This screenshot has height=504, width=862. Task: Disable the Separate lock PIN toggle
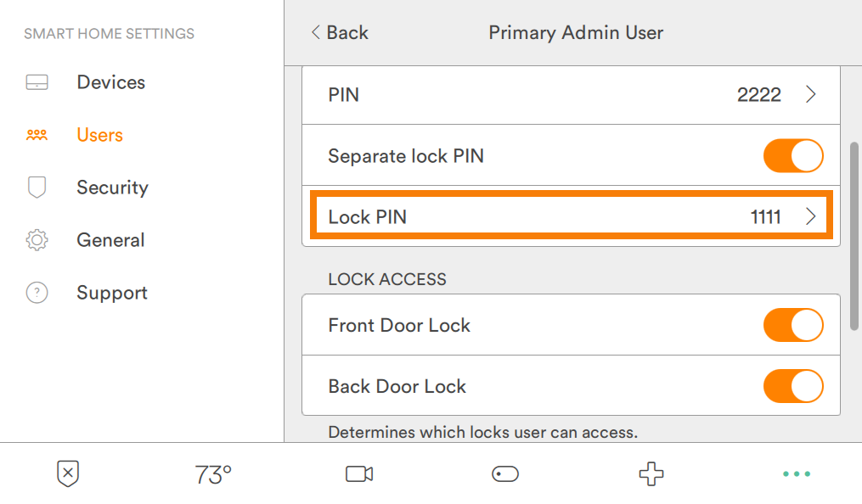(793, 156)
